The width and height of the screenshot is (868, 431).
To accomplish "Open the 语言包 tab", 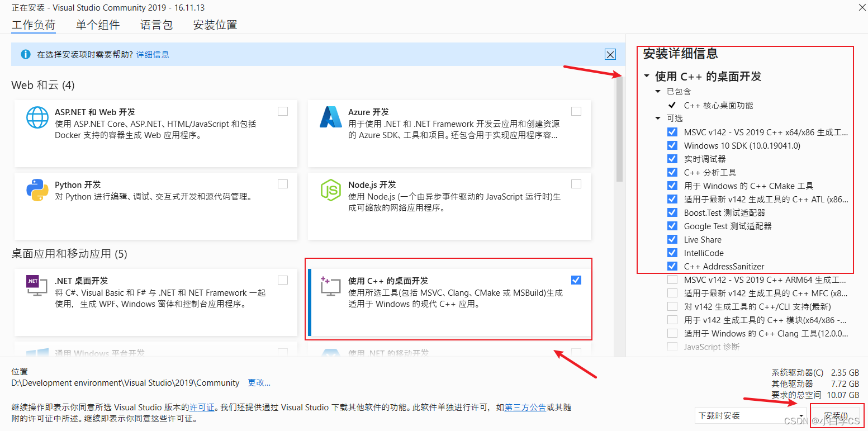I will [x=156, y=25].
